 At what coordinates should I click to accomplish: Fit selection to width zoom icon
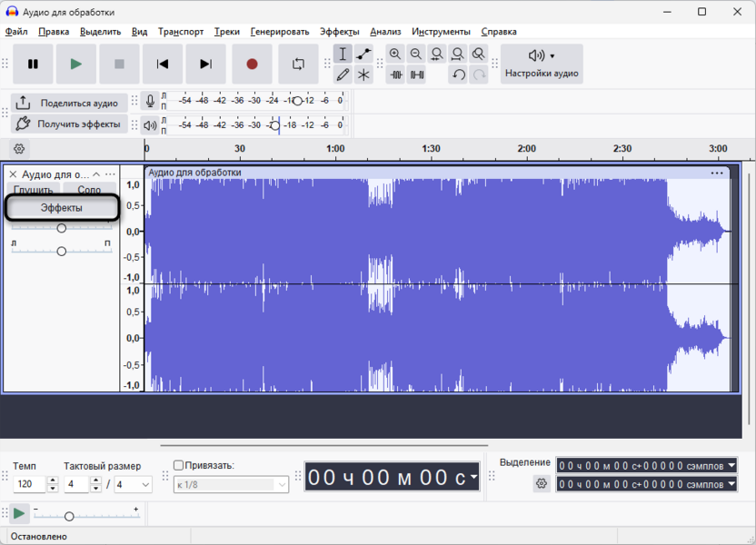click(x=437, y=54)
